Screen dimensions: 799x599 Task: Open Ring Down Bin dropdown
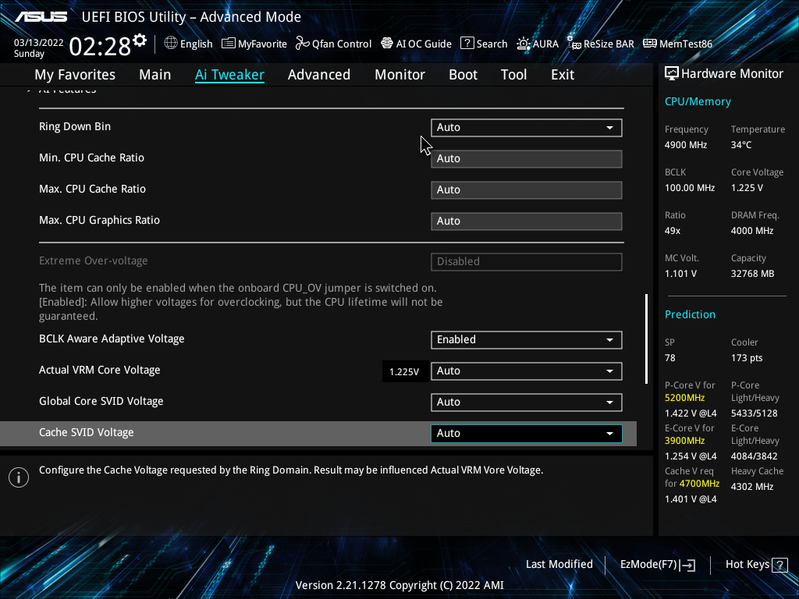click(526, 127)
